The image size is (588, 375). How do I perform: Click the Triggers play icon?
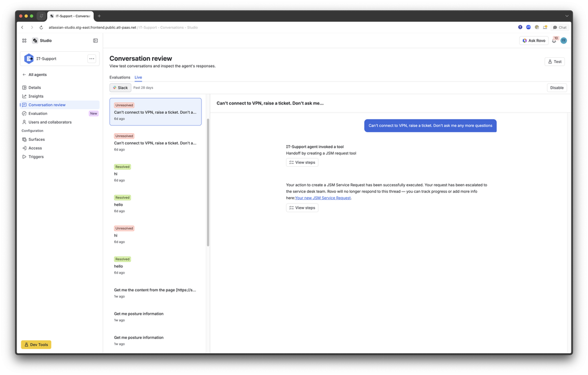coord(24,156)
